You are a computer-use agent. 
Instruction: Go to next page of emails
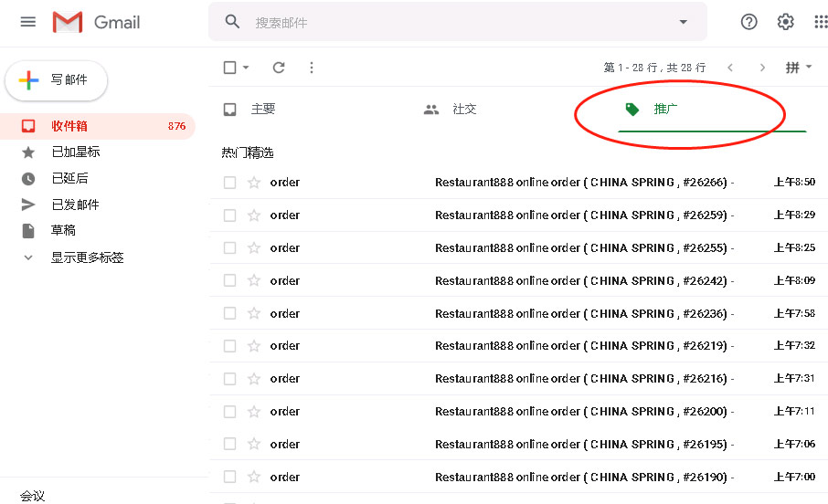tap(762, 68)
